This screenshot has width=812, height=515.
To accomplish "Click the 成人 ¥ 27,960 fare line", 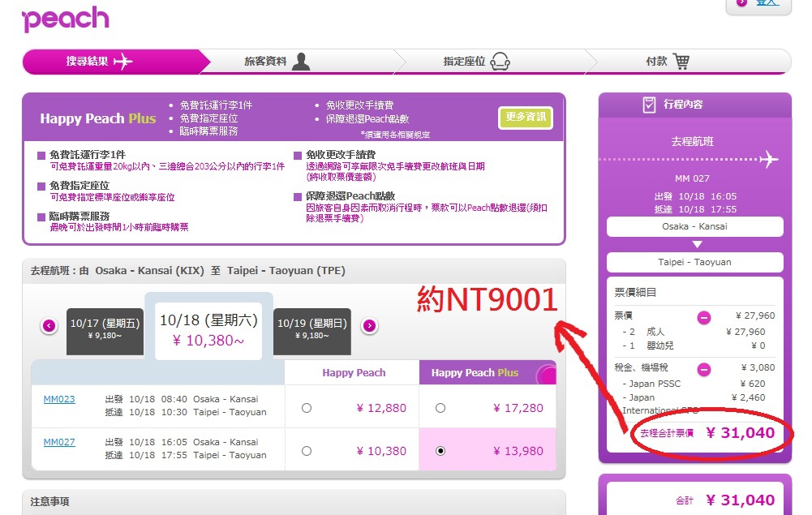I will [694, 332].
